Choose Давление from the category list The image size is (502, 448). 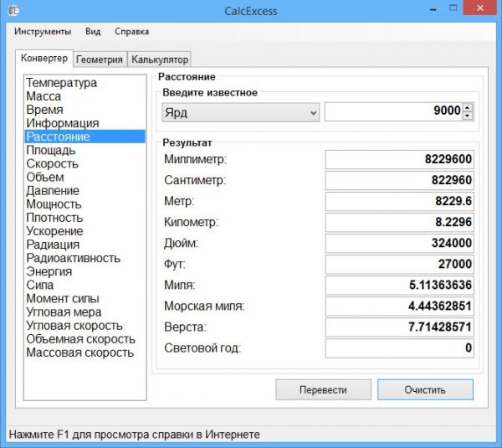click(53, 191)
